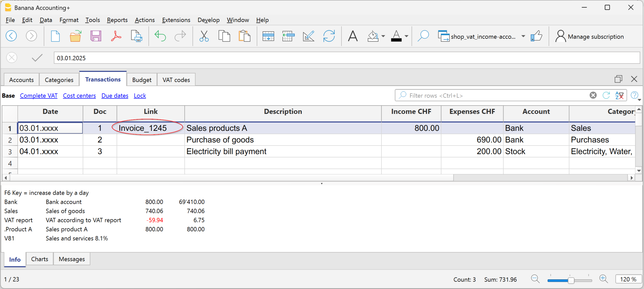644x289 pixels.
Task: Click the Cut scissors icon
Action: tap(204, 36)
